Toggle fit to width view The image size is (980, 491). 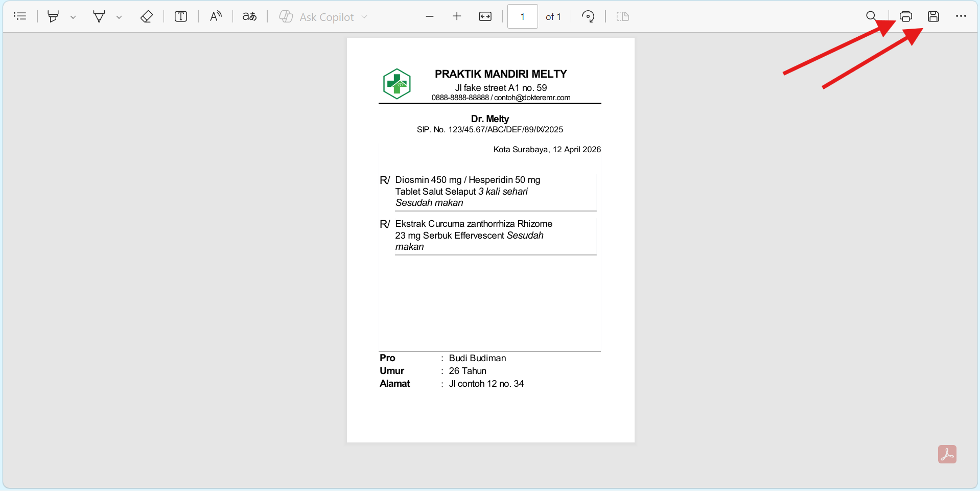coord(485,16)
